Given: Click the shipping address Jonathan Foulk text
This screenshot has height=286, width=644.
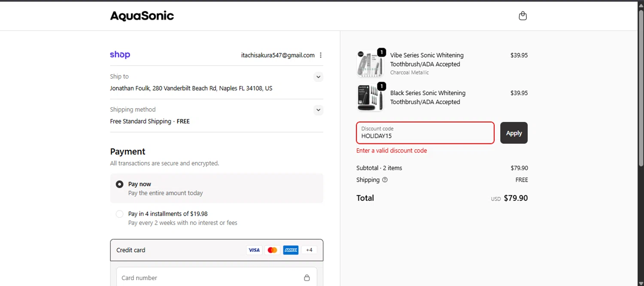Looking at the screenshot, I should click(x=191, y=88).
